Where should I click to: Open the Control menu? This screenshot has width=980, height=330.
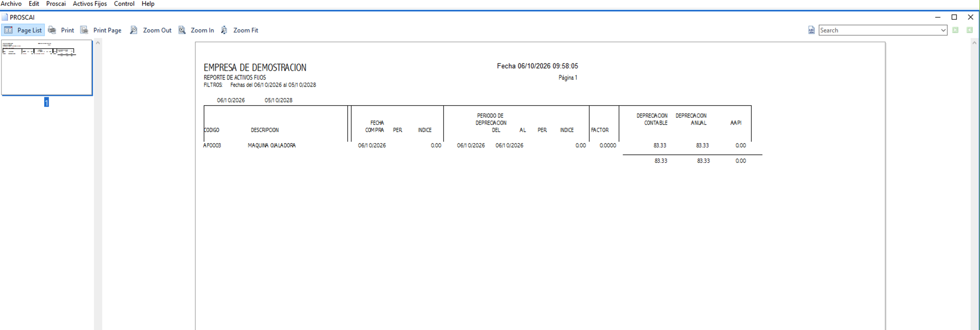coord(124,4)
